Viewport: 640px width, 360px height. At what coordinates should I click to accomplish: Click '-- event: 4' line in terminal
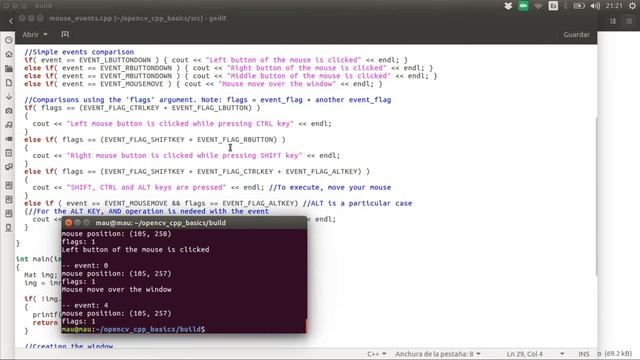click(x=85, y=305)
